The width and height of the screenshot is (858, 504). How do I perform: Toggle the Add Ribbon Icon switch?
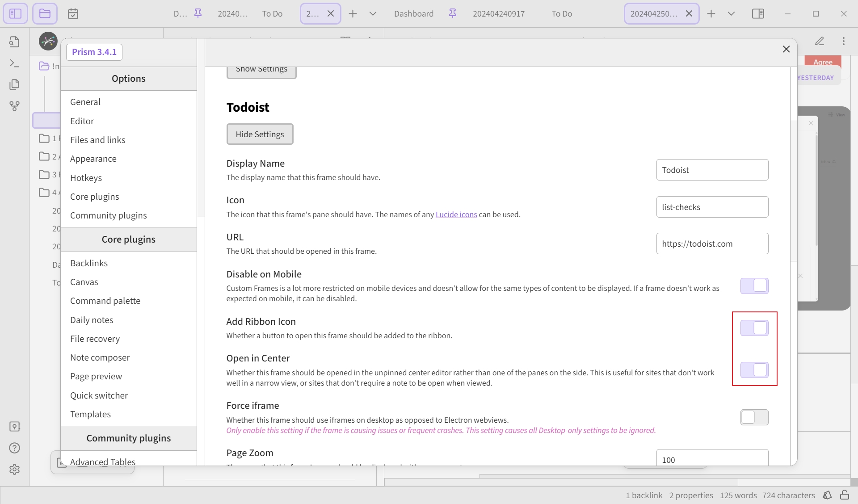coord(754,328)
